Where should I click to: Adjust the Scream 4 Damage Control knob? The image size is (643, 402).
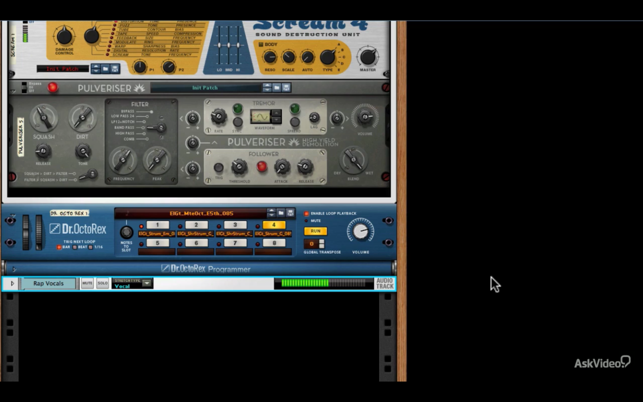click(x=64, y=36)
